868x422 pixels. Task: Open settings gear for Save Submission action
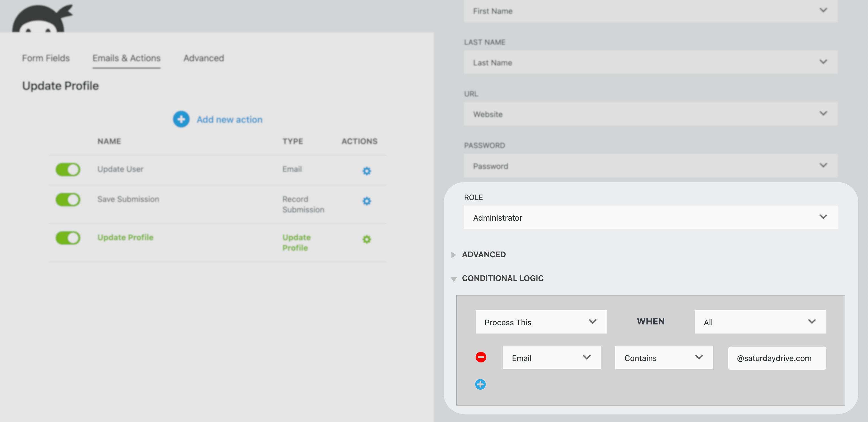click(366, 201)
